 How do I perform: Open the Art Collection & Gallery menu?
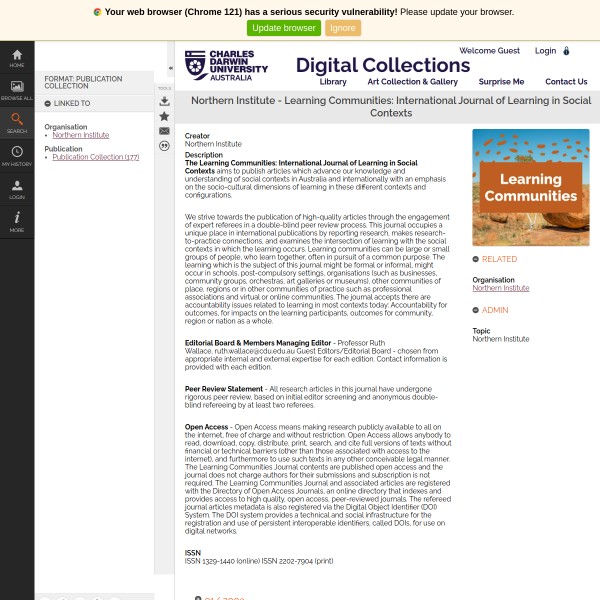click(412, 82)
